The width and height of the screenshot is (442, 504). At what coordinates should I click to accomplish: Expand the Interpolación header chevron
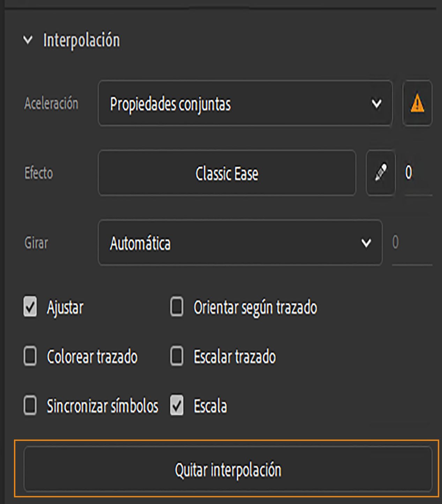[28, 40]
